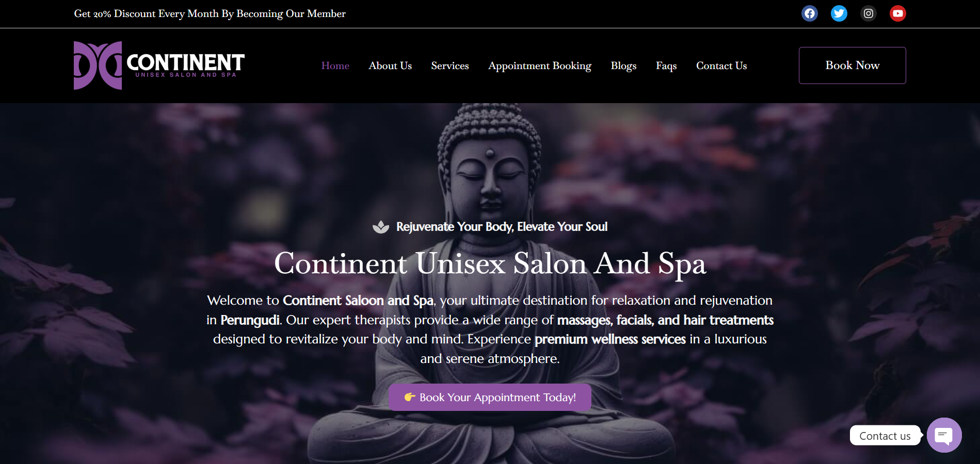Click the Continent Unisex Salon And Spa heading

click(x=490, y=264)
